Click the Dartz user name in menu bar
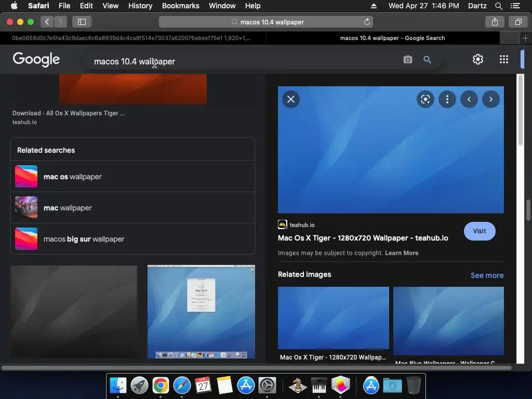Screen dimensions: 532x399 pos(477,6)
